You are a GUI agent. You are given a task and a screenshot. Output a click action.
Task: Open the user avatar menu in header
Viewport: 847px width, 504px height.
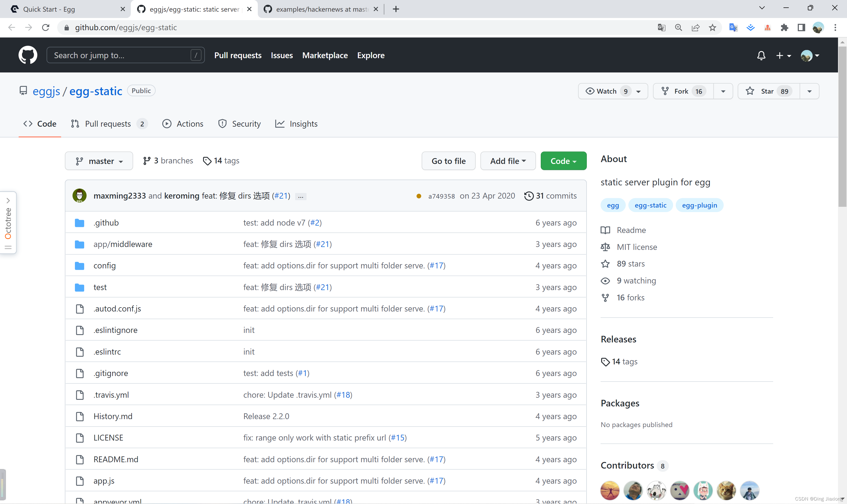pos(810,55)
